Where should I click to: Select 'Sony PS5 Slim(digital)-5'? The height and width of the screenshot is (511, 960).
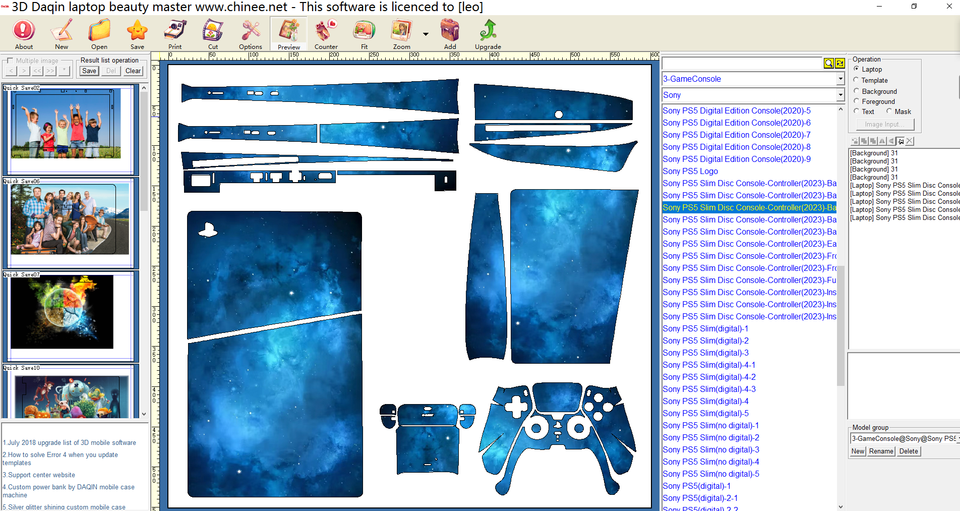[x=705, y=413]
